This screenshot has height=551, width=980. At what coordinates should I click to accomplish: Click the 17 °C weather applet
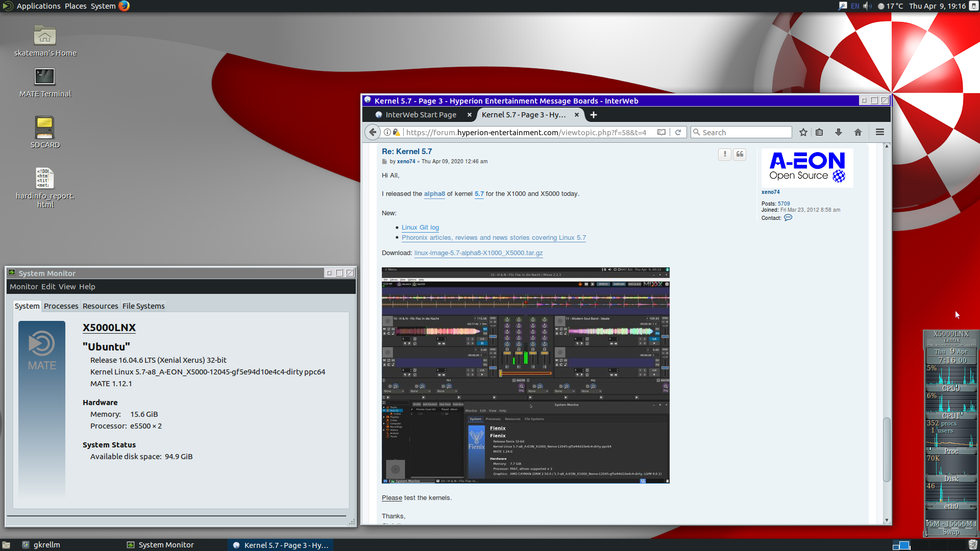[x=891, y=6]
